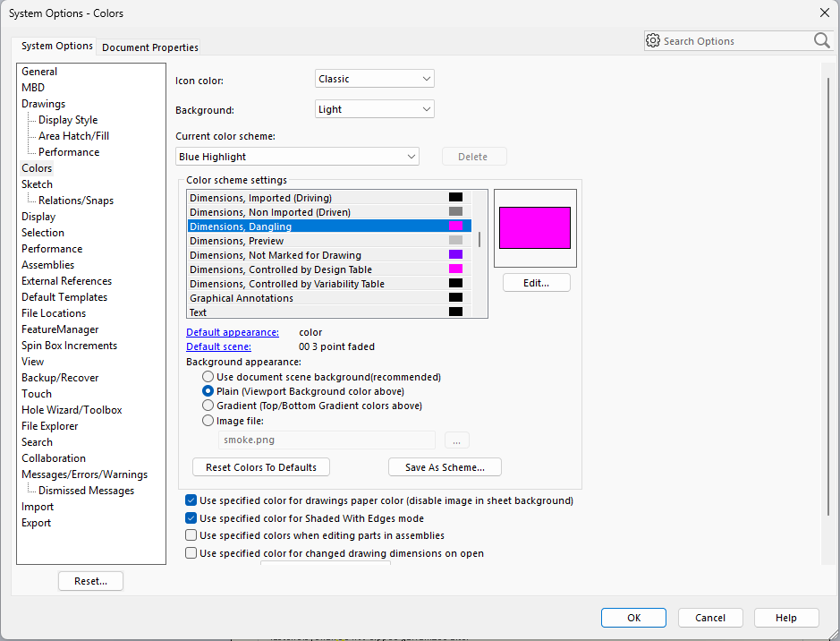
Task: Open the Background dropdown set to Light
Action: (x=375, y=109)
